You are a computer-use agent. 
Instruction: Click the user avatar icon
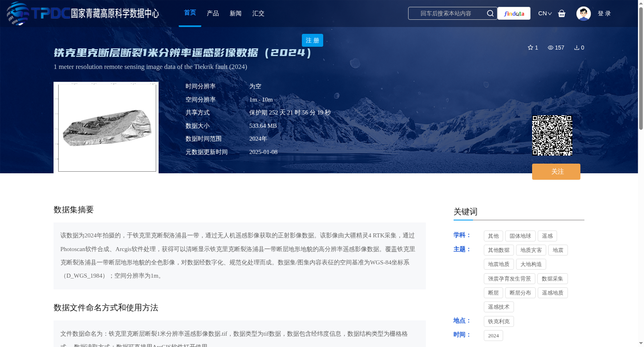tap(583, 13)
